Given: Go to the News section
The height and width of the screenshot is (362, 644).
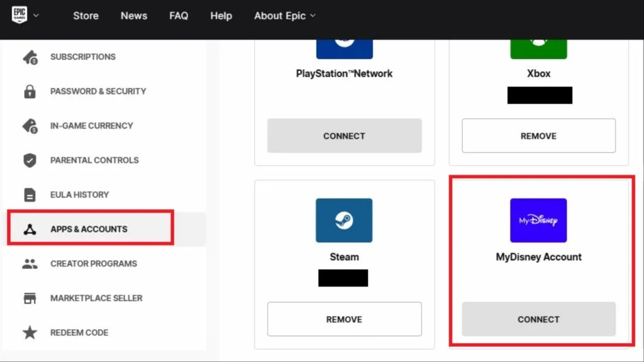Looking at the screenshot, I should (134, 16).
